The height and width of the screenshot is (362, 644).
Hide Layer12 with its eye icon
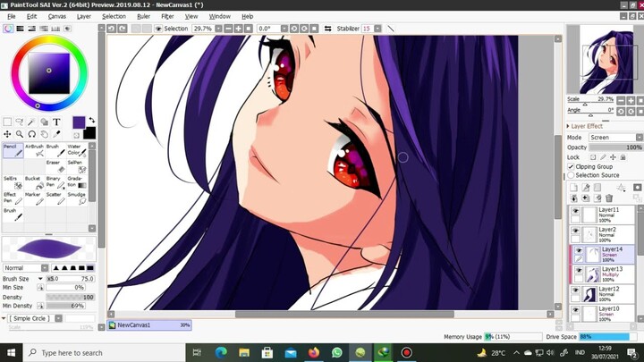click(x=575, y=290)
